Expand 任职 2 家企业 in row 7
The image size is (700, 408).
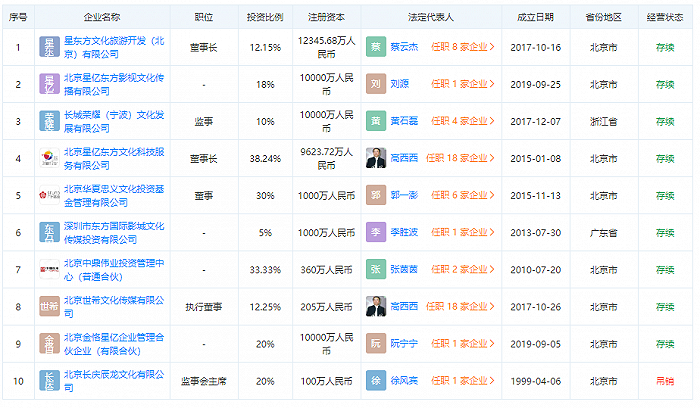(x=463, y=269)
